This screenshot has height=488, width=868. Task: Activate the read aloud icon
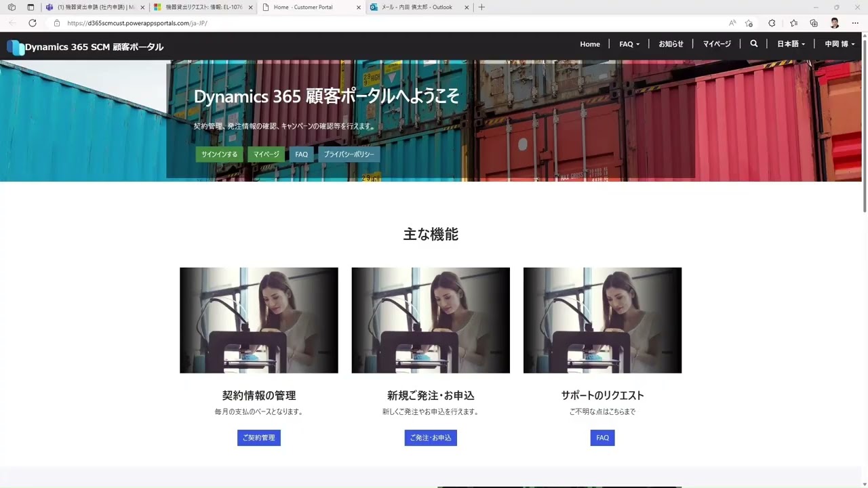tap(732, 23)
